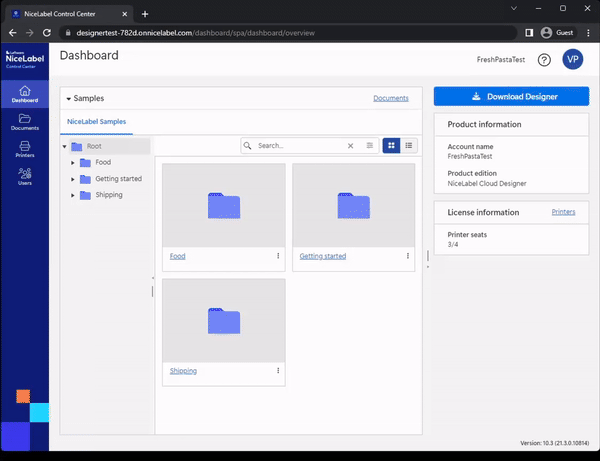This screenshot has height=461, width=600.
Task: Open the VP user profile avatar
Action: (x=572, y=60)
